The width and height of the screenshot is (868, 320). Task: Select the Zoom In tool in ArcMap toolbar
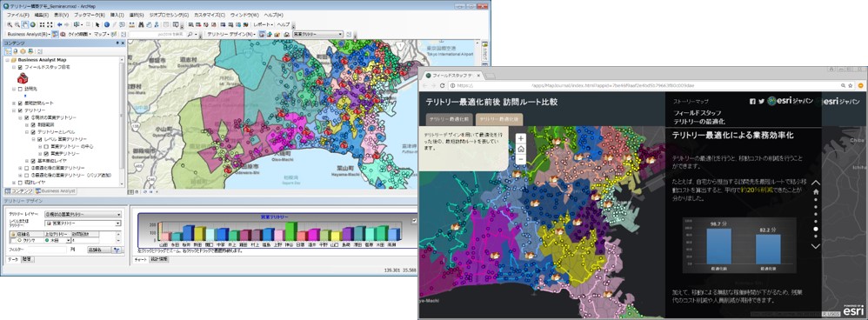(x=10, y=25)
